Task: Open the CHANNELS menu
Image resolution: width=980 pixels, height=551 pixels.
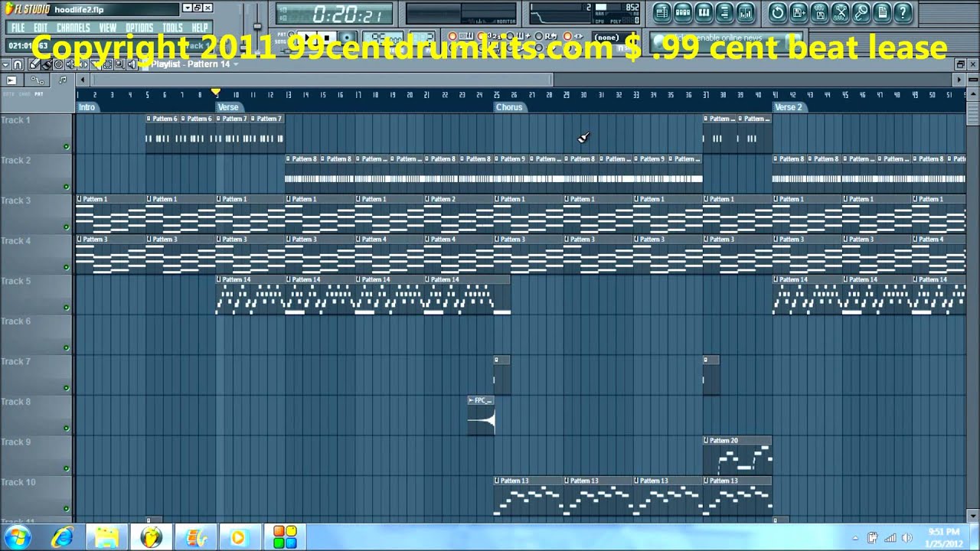Action: pyautogui.click(x=73, y=28)
